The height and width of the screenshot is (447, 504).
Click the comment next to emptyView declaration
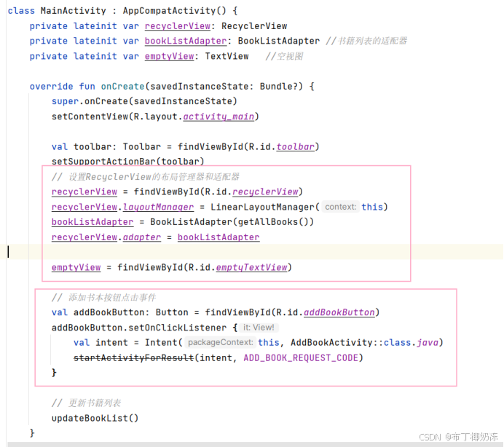point(284,56)
